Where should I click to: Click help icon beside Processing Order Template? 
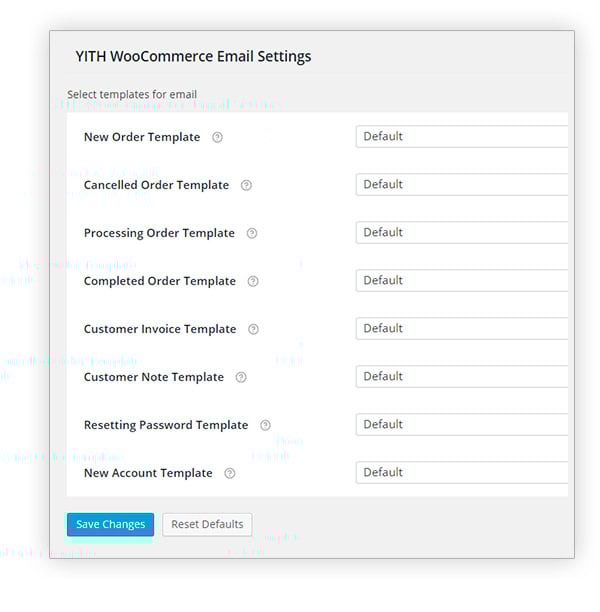point(252,234)
